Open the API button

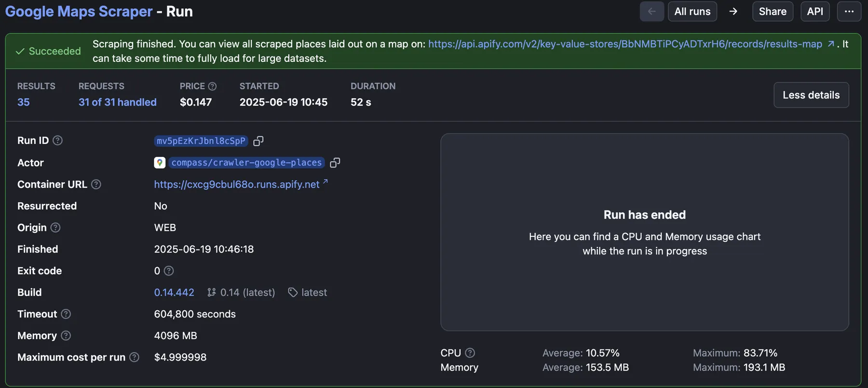point(814,12)
